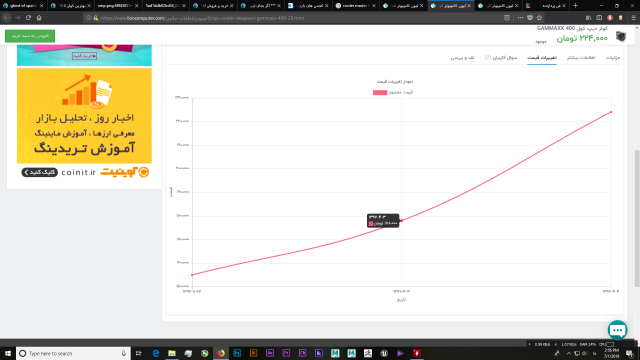Image resolution: width=640 pixels, height=360 pixels.
Task: Open the user questions tab
Action: 501,58
